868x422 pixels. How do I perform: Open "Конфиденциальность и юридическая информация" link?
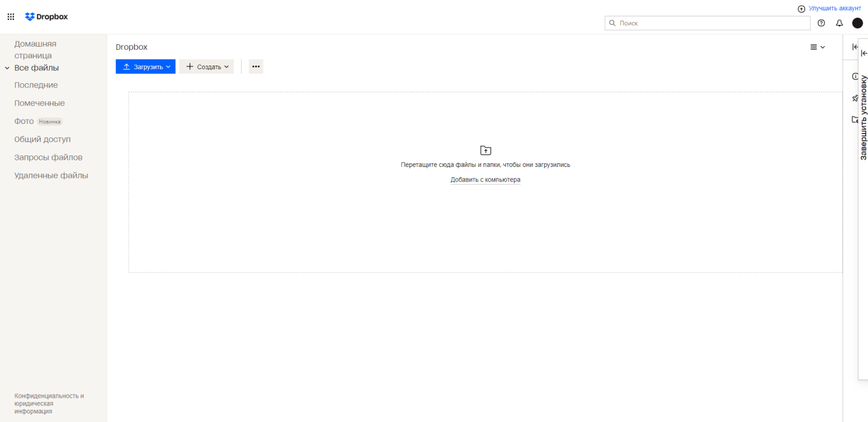click(x=49, y=403)
